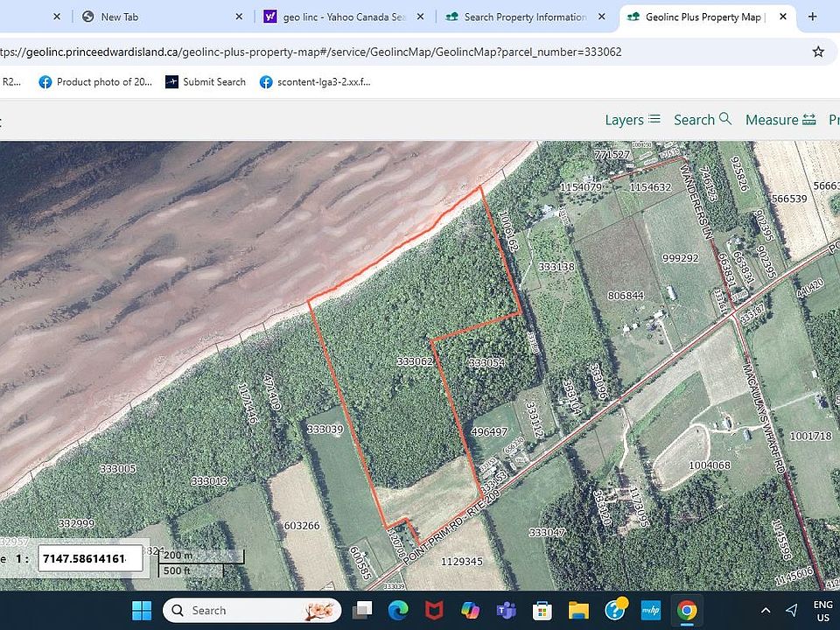Open the Layers panel in map toolbar
The height and width of the screenshot is (630, 840).
coord(632,120)
